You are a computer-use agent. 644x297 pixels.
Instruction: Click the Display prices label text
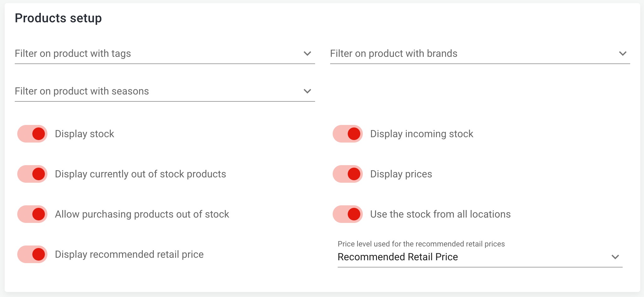pyautogui.click(x=401, y=174)
